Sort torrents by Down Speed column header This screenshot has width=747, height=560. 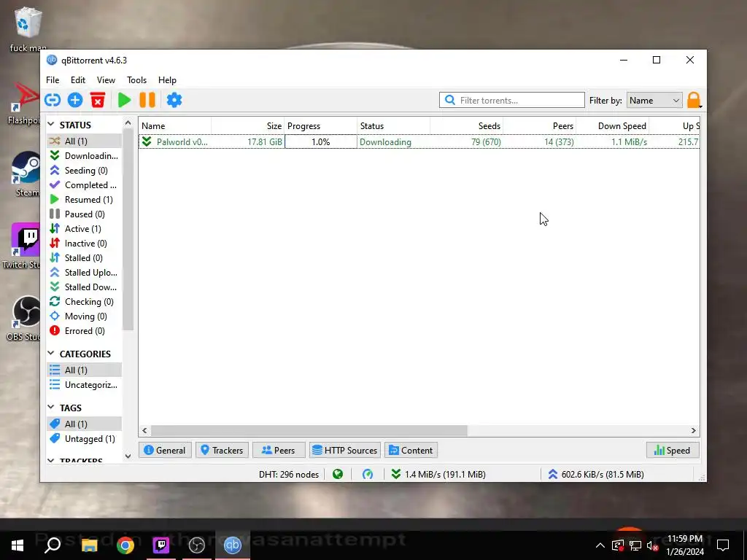[x=613, y=125]
